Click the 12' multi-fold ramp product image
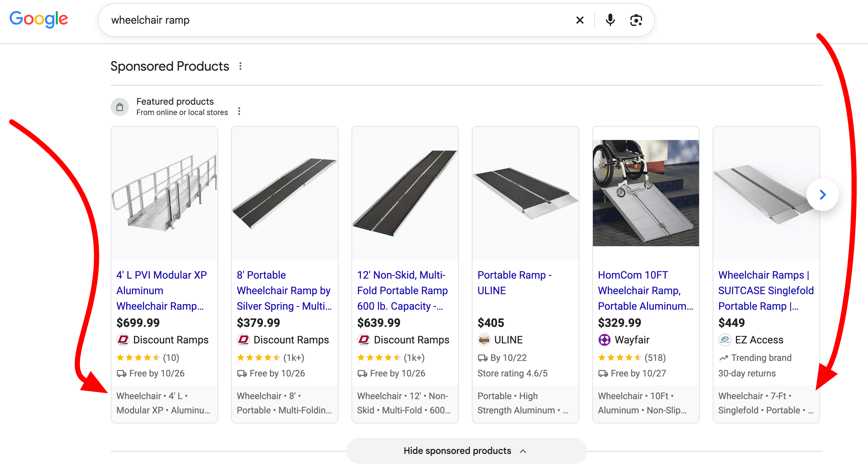The width and height of the screenshot is (868, 473). (x=405, y=193)
